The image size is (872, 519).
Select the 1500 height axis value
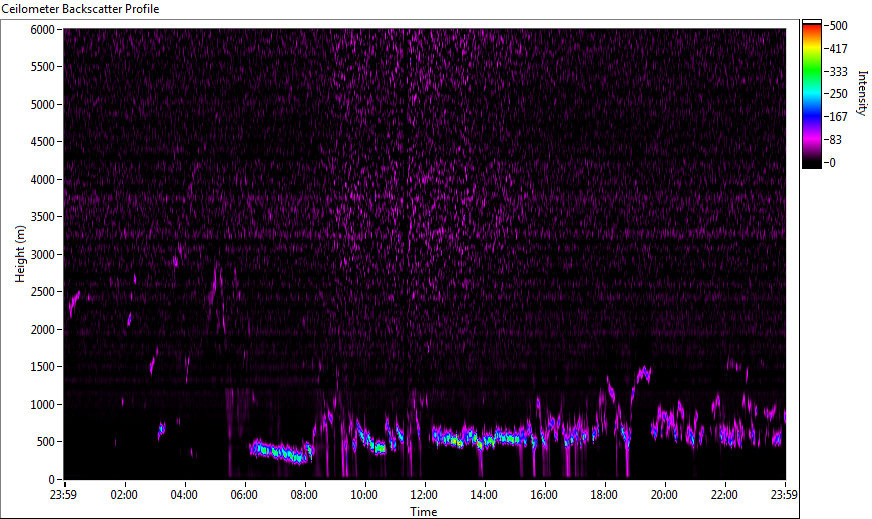tap(42, 367)
